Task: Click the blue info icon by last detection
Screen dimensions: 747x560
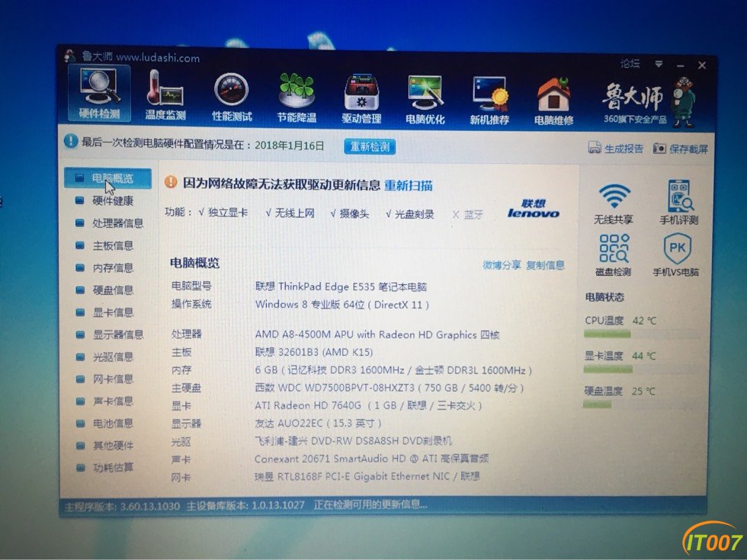Action: tap(70, 141)
